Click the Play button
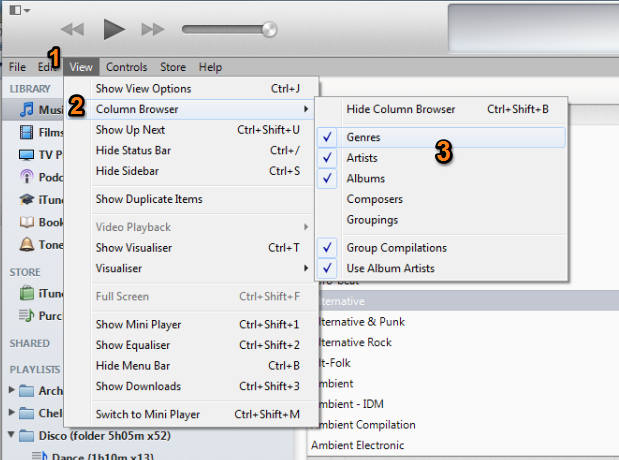The height and width of the screenshot is (460, 619). [x=114, y=29]
